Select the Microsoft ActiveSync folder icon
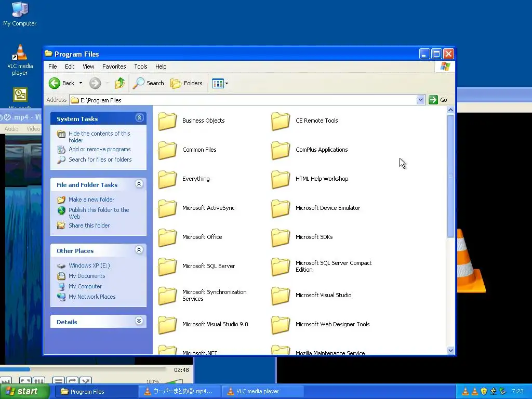This screenshot has height=399, width=532. pyautogui.click(x=167, y=208)
